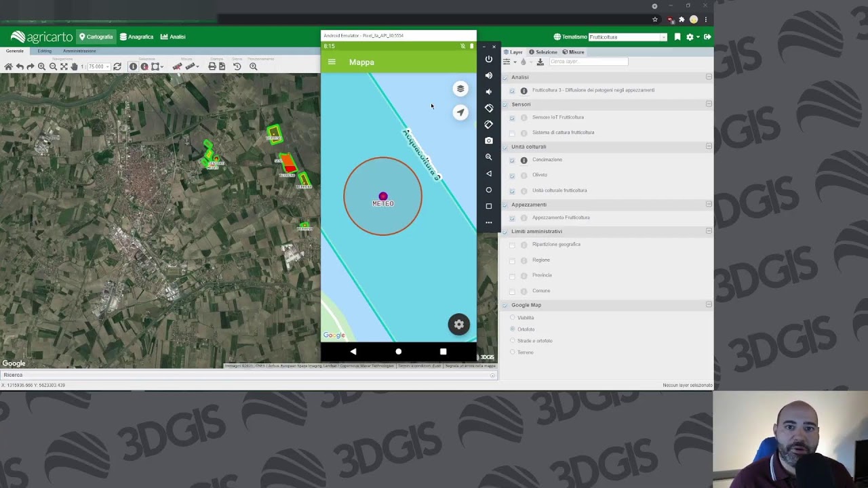Switch to the Amministrazione tab
Viewport: 868px width, 488px height.
(x=79, y=51)
